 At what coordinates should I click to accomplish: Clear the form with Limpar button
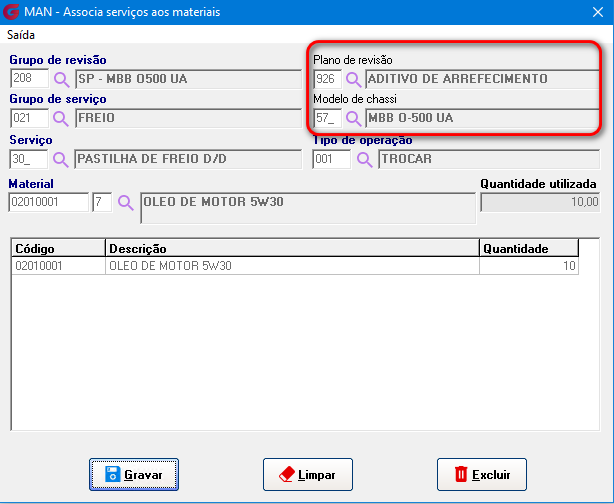(x=308, y=475)
